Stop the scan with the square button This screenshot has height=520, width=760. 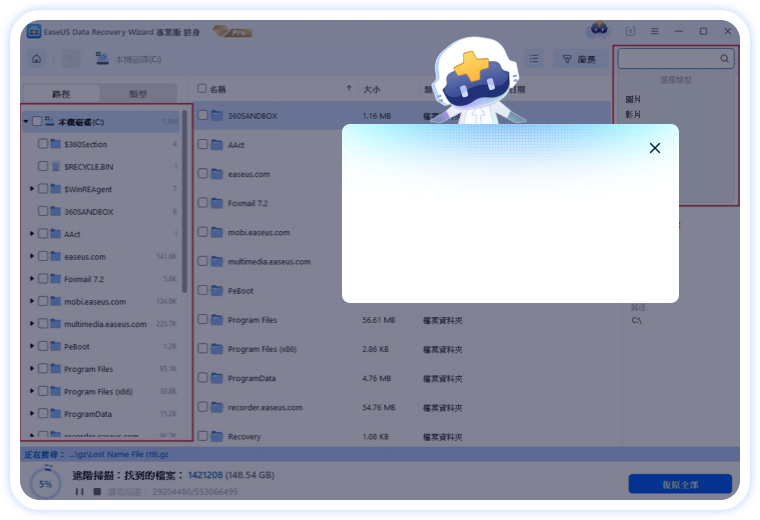pyautogui.click(x=97, y=492)
